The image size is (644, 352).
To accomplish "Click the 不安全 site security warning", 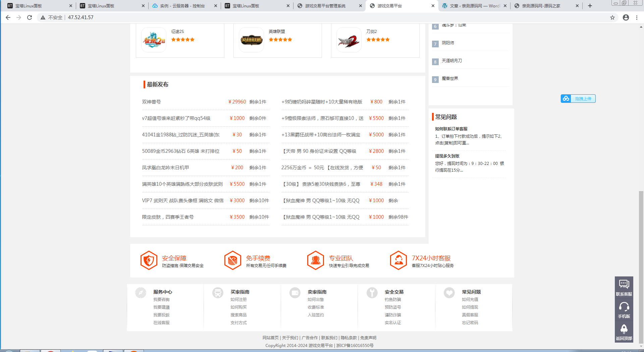I will tap(52, 17).
